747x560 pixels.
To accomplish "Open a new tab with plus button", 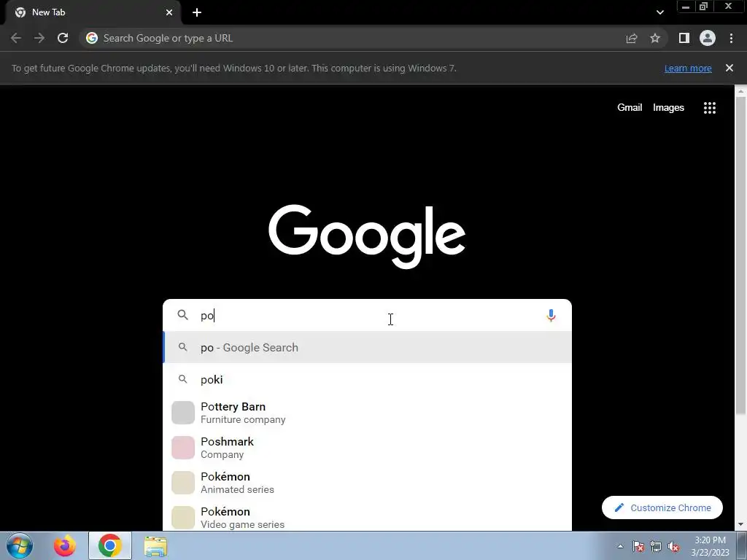I will click(197, 12).
